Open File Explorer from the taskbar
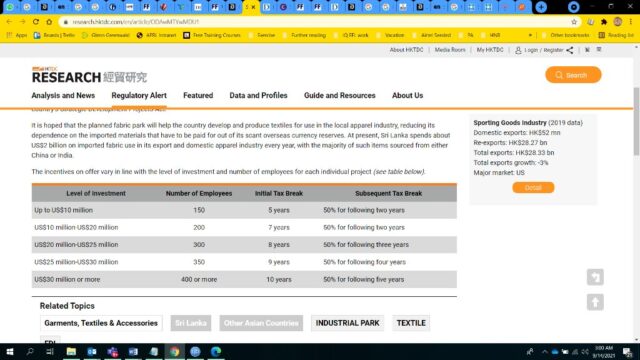This screenshot has height=360, width=640. (71, 351)
